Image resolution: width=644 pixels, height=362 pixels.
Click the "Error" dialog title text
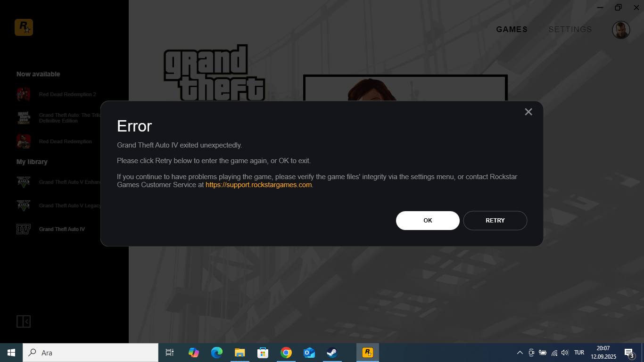coord(134,126)
